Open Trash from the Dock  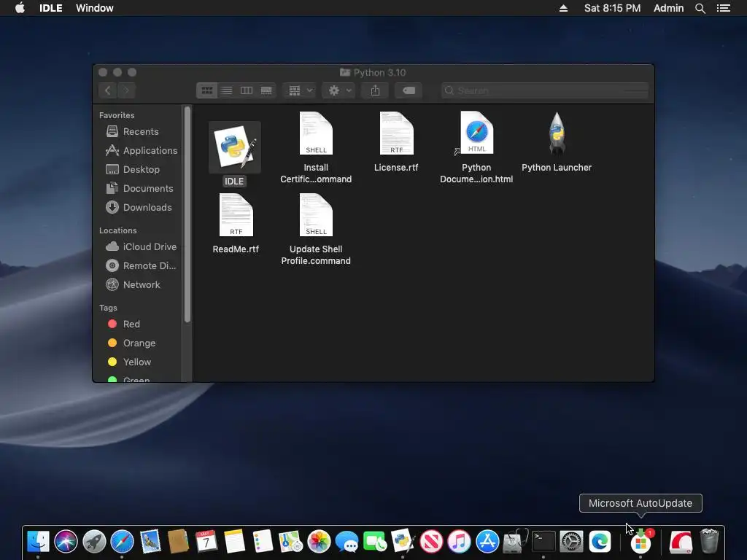coord(709,542)
